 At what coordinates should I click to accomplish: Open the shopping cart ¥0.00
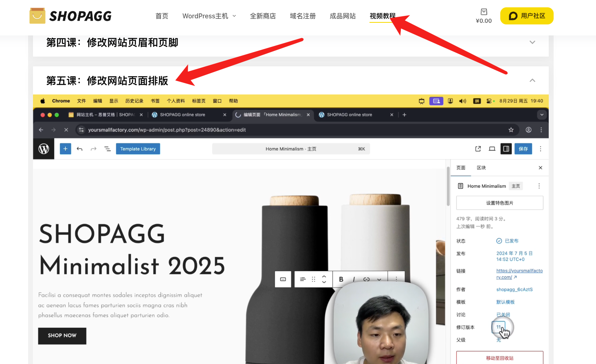click(484, 16)
